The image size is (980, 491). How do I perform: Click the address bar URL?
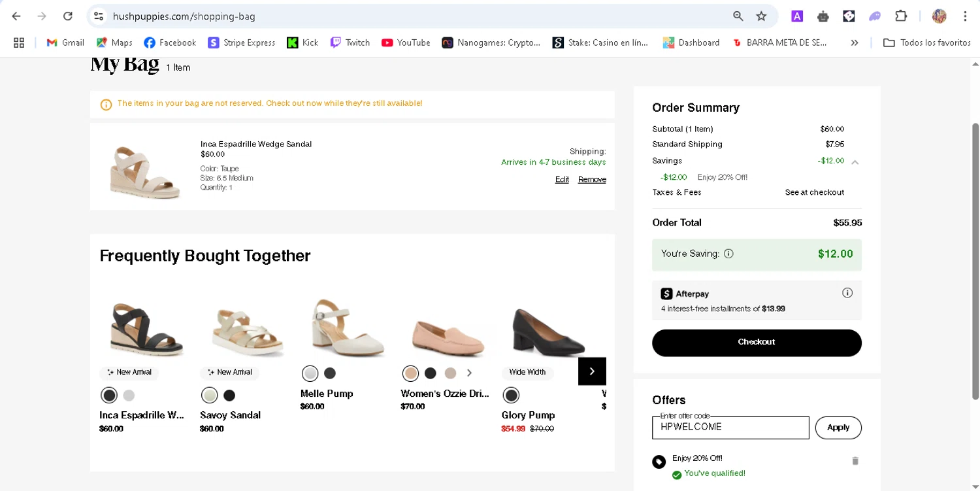(x=184, y=16)
